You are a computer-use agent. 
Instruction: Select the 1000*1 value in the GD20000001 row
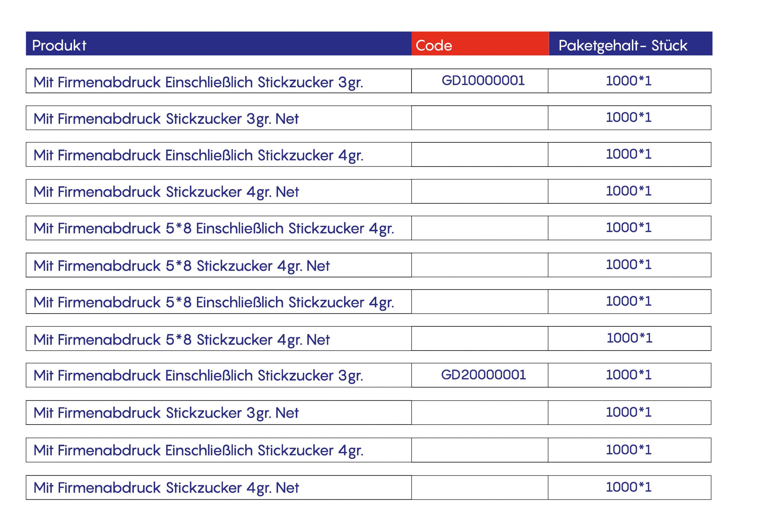pyautogui.click(x=629, y=375)
